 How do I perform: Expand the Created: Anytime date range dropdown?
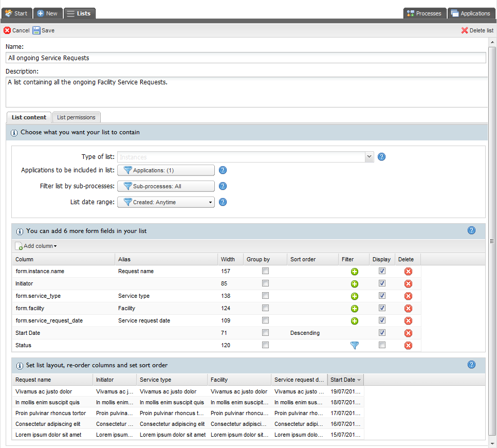coord(165,202)
